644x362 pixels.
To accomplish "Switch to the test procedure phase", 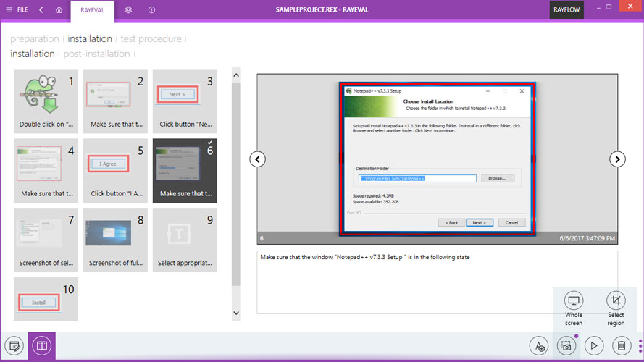I will (151, 38).
